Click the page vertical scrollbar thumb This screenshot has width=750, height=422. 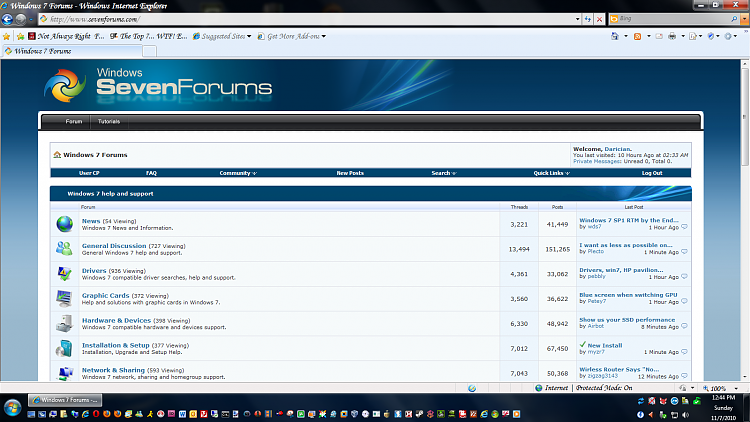point(745,117)
